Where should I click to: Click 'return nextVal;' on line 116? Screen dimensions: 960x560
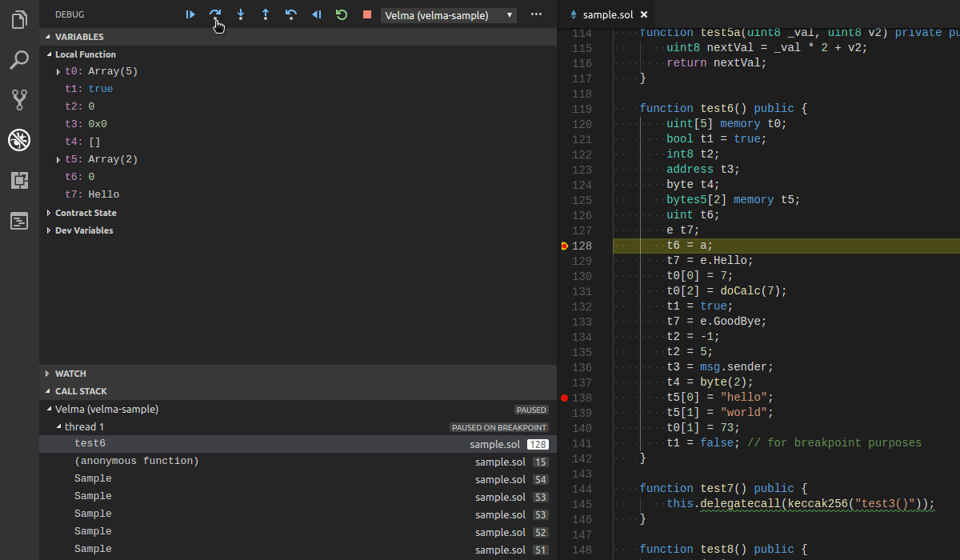click(x=716, y=63)
